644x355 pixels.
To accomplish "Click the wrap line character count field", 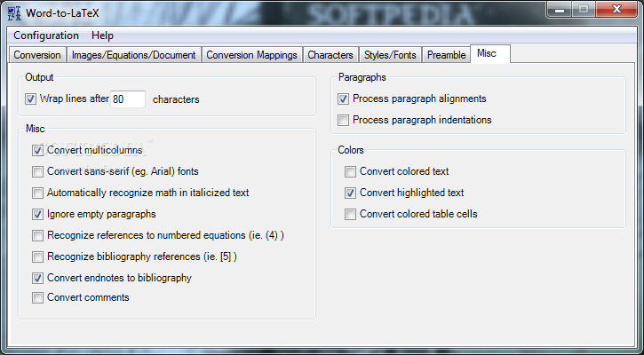I will click(128, 99).
